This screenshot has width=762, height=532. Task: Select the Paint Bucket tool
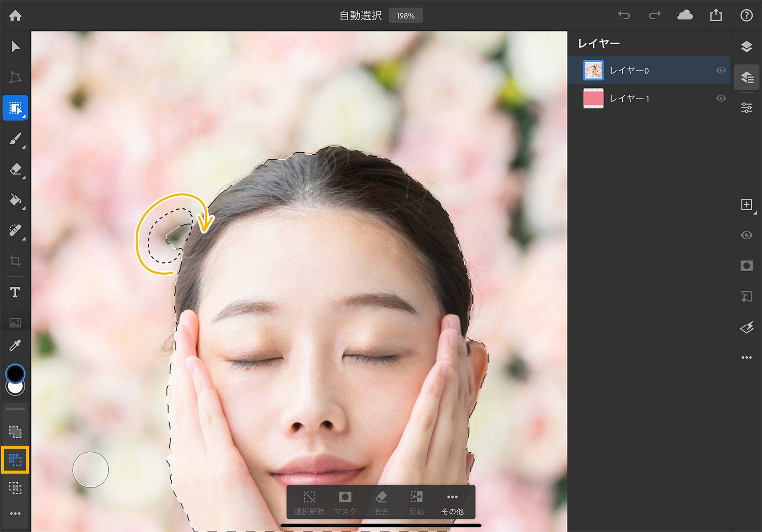point(15,200)
